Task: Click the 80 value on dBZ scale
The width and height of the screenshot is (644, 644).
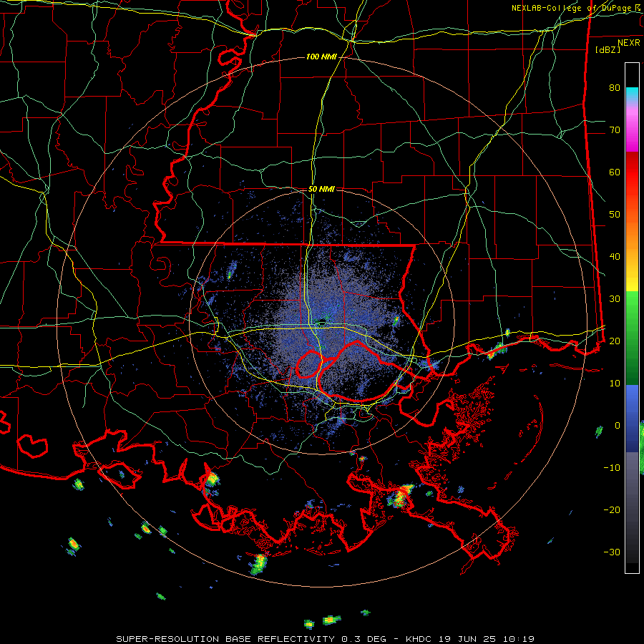Action: (615, 87)
